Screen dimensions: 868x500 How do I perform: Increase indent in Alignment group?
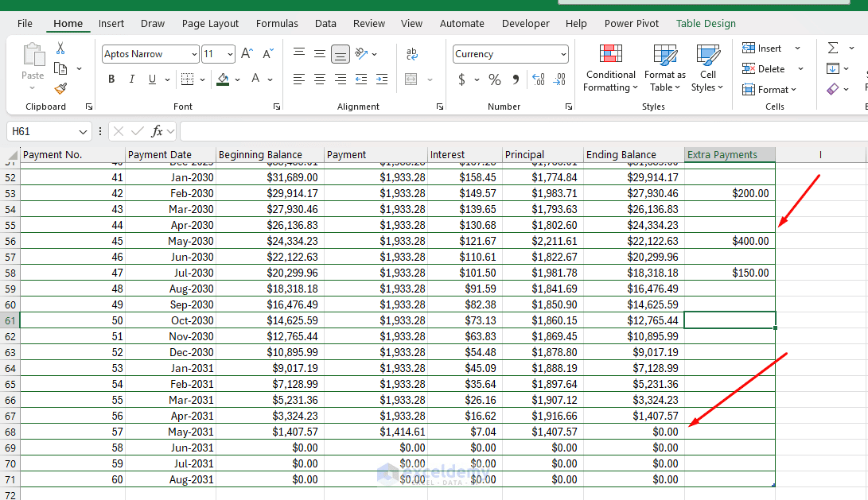(382, 79)
